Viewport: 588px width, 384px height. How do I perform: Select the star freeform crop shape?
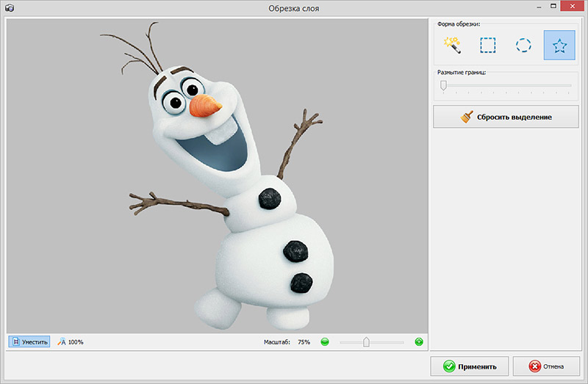[x=559, y=45]
